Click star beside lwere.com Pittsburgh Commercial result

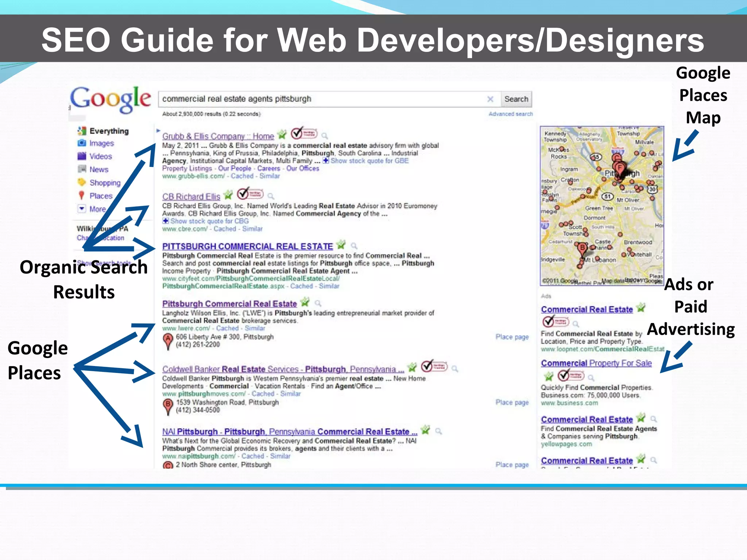[305, 302]
